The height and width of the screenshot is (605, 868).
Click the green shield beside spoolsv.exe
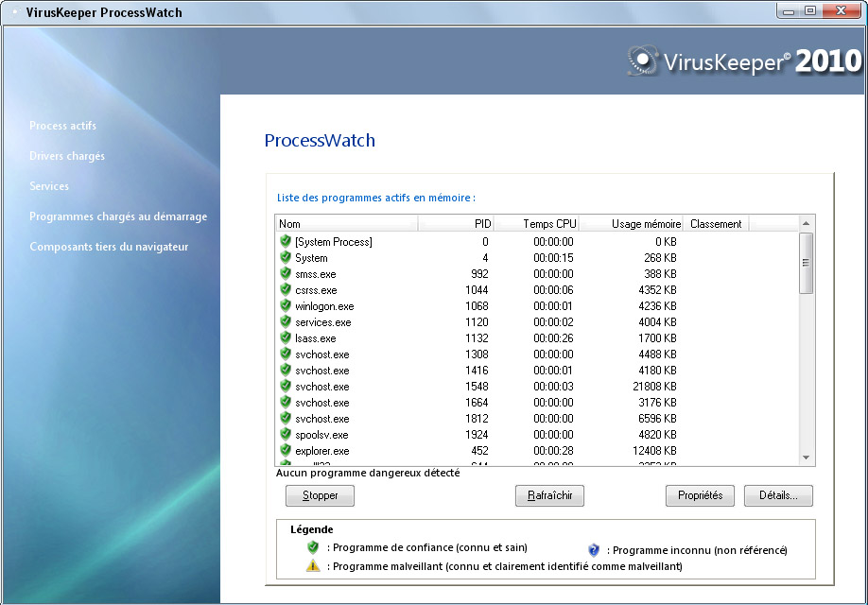[286, 433]
